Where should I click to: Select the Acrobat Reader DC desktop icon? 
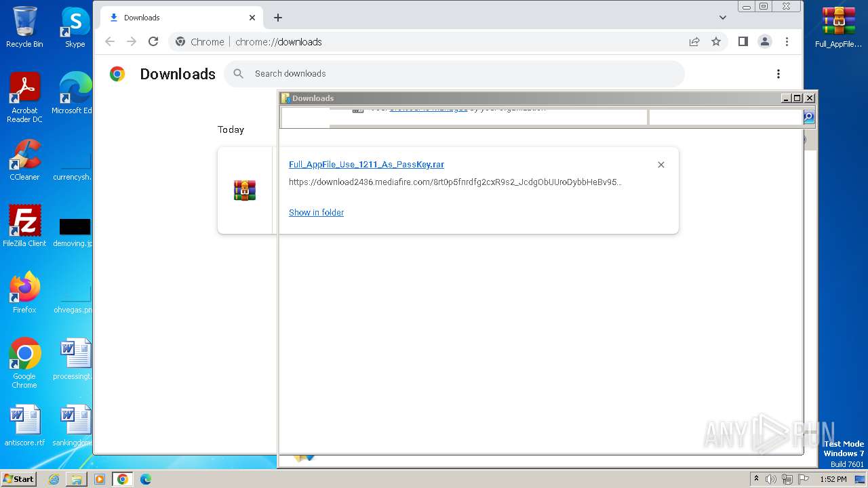coord(24,98)
